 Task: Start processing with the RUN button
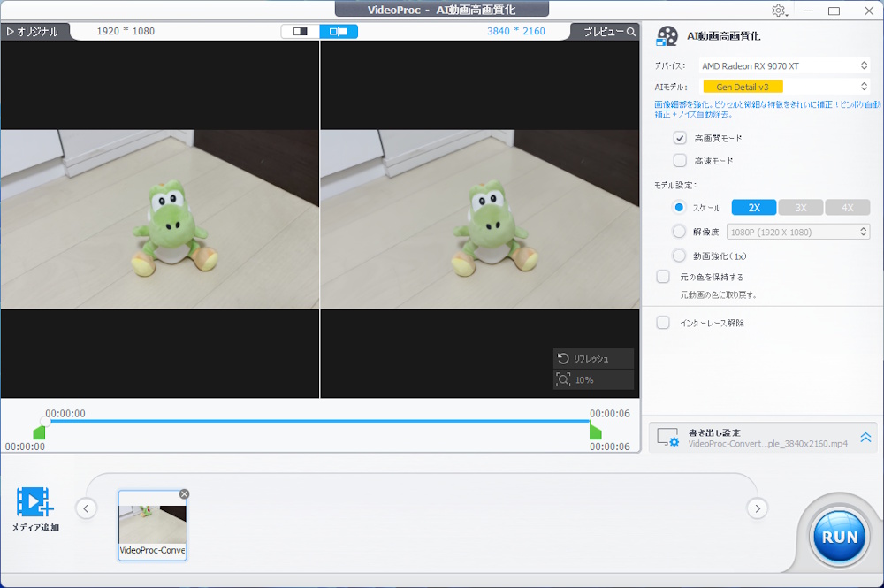(840, 537)
